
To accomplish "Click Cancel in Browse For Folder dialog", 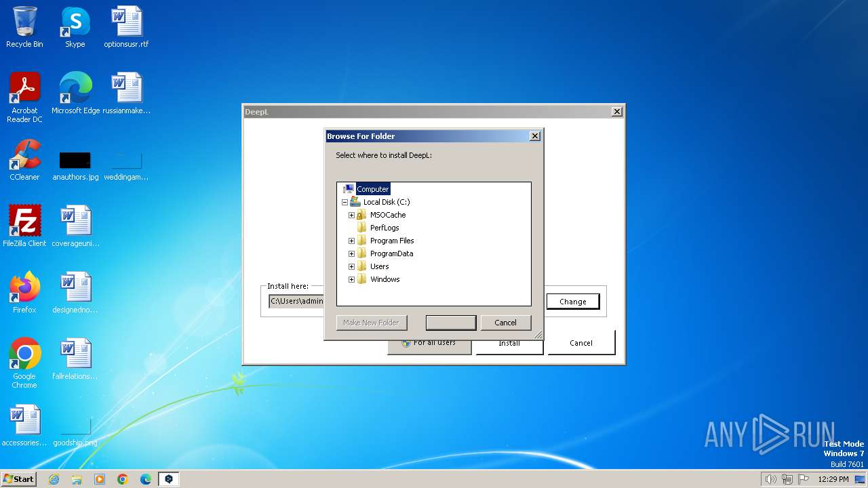I will click(505, 323).
